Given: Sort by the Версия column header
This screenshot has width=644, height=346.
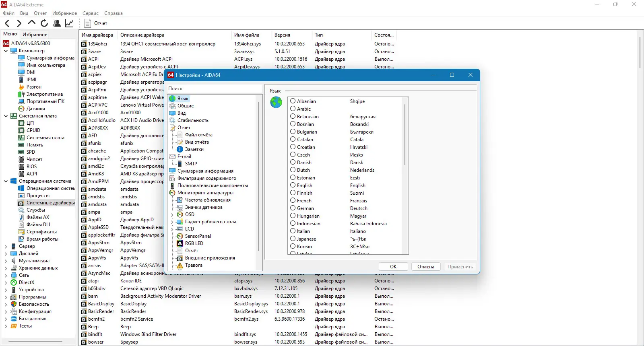Looking at the screenshot, I should click(x=291, y=35).
